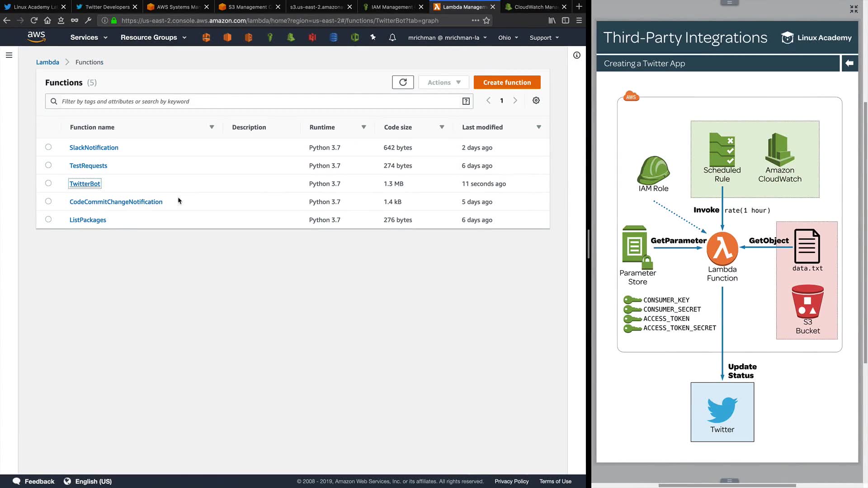Viewport: 868px width, 488px height.
Task: Open the notifications bell icon
Action: tap(392, 38)
